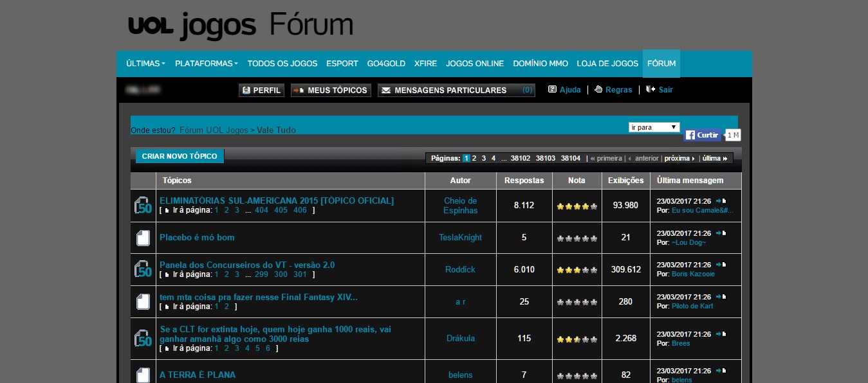Go to last message arrow in Final Fantasy row

pos(721,297)
